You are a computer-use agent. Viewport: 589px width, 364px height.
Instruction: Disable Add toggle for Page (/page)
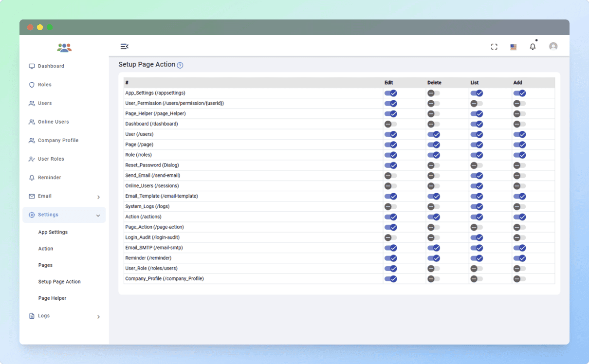(519, 145)
